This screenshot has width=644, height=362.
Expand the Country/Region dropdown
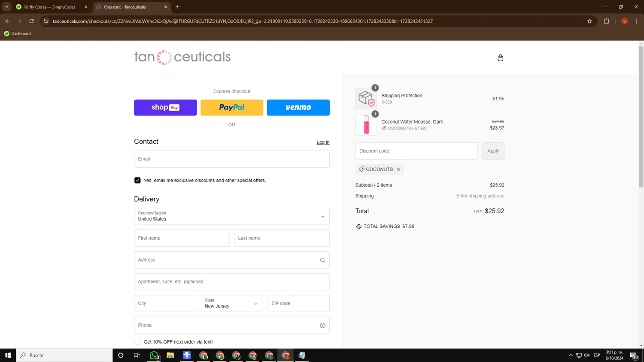pyautogui.click(x=232, y=217)
